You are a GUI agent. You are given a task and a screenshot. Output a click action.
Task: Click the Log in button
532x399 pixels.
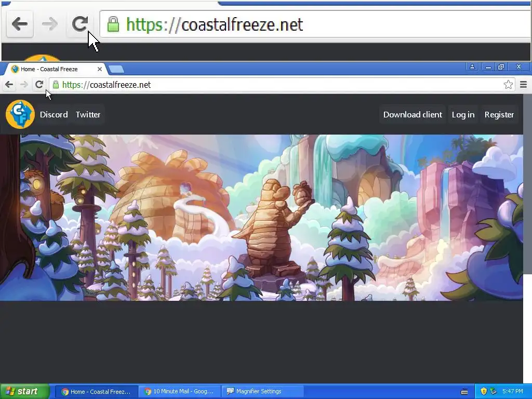pos(463,115)
